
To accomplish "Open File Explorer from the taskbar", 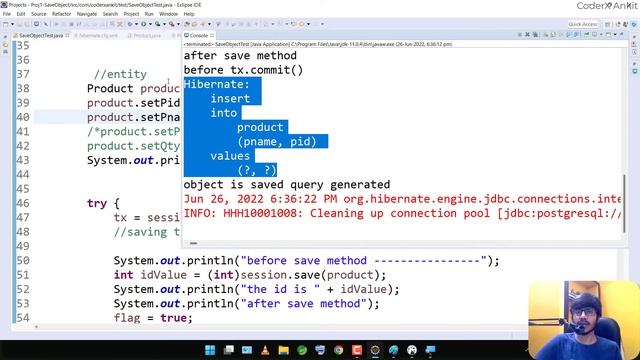I will pyautogui.click(x=284, y=350).
